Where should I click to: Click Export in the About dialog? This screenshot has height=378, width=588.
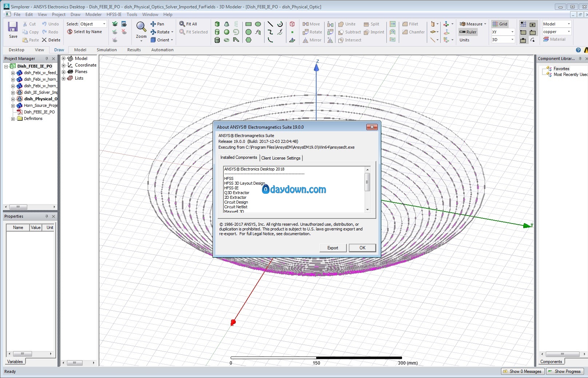333,248
